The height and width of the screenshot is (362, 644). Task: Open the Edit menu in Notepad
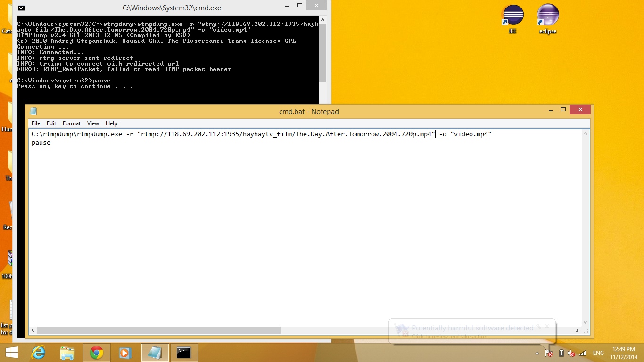coord(51,123)
